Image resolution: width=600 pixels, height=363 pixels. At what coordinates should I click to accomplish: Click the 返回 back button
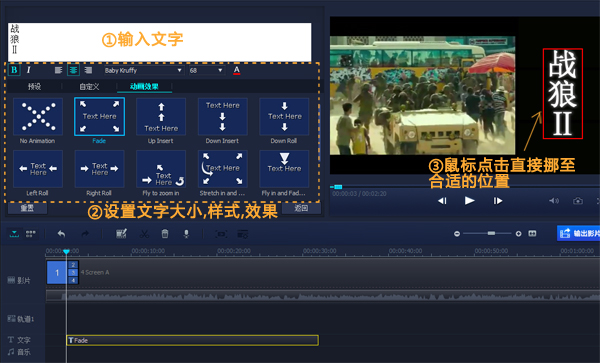point(301,208)
